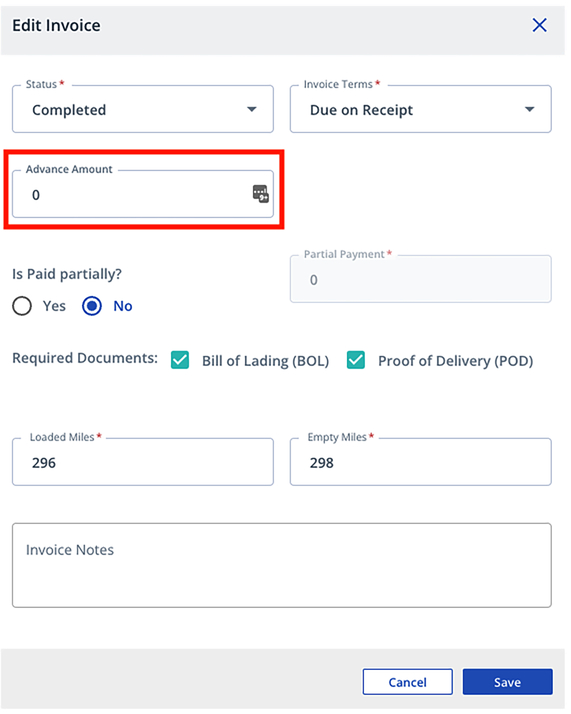Choose the Due on Receipt terms field

420,109
